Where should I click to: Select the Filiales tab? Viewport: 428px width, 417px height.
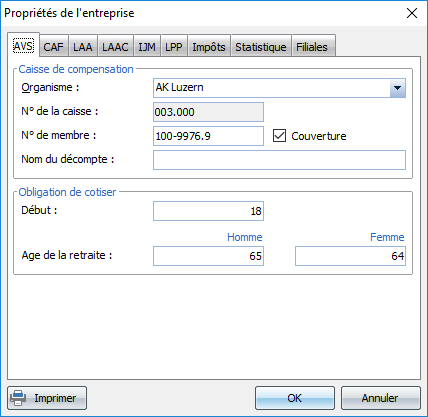[312, 47]
